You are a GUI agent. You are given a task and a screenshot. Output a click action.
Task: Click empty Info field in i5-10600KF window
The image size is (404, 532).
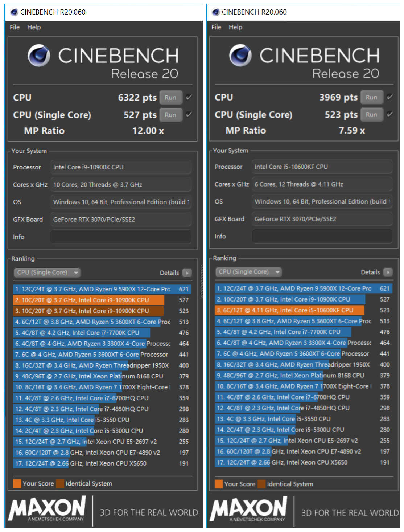322,236
